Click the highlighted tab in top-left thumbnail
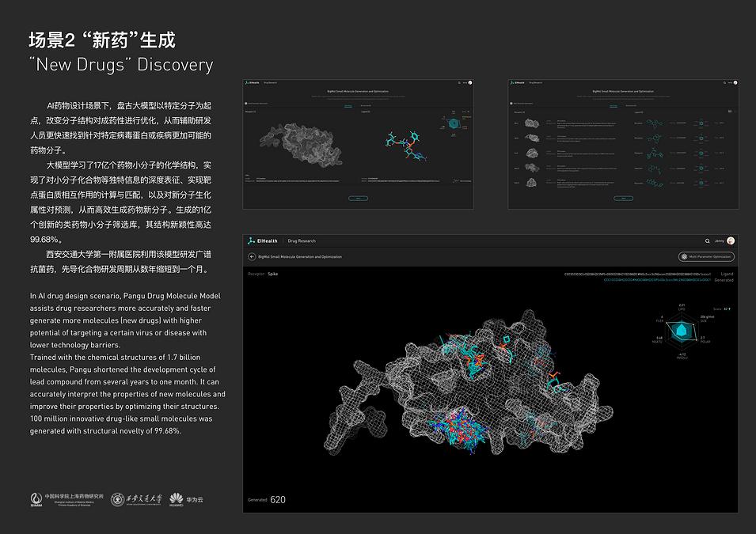Viewport: 756px width, 534px height. pos(348,104)
